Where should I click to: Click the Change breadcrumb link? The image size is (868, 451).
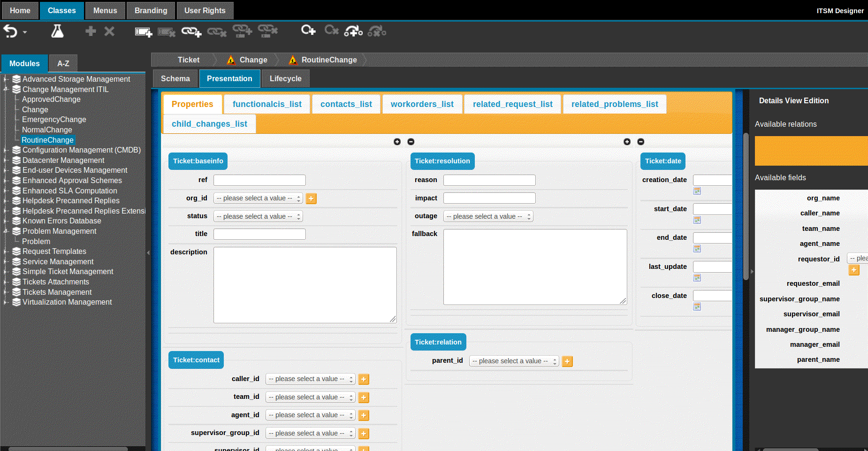point(253,60)
